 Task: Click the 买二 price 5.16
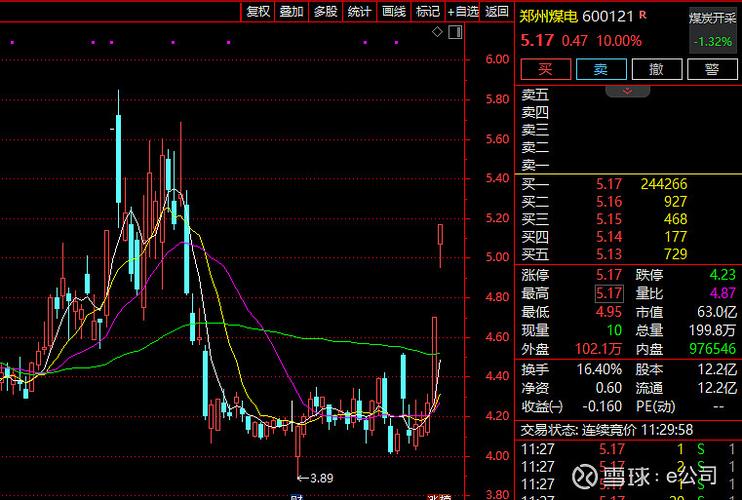pos(609,202)
